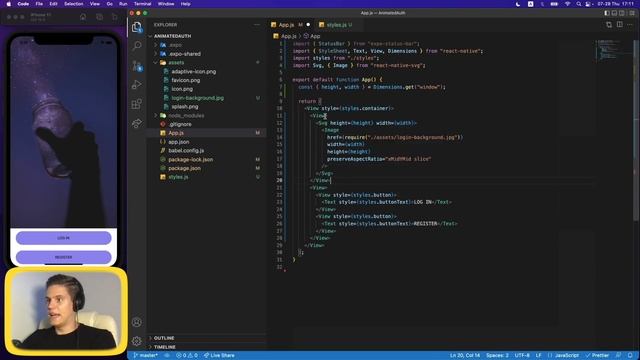This screenshot has width=640, height=360.
Task: Click the open changes icon in editor toolbar
Action: pyautogui.click(x=609, y=25)
